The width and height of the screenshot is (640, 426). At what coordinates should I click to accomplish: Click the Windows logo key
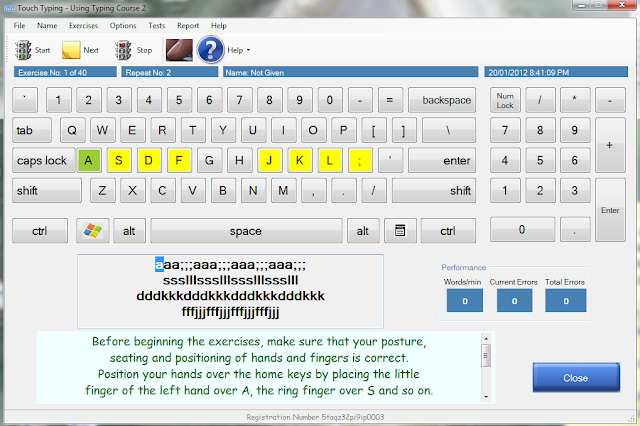[x=93, y=231]
